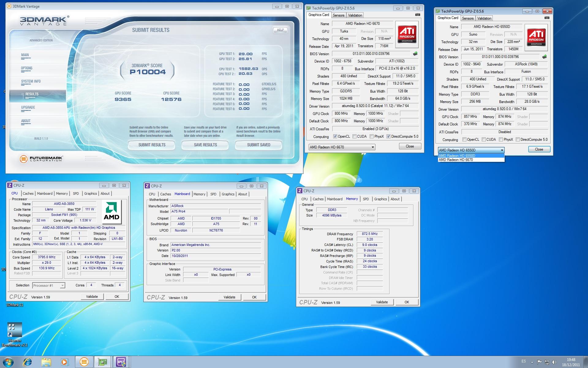Viewport: 588px width, 368px height.
Task: Open Windows Media Player from the taskbar
Action: [64, 362]
